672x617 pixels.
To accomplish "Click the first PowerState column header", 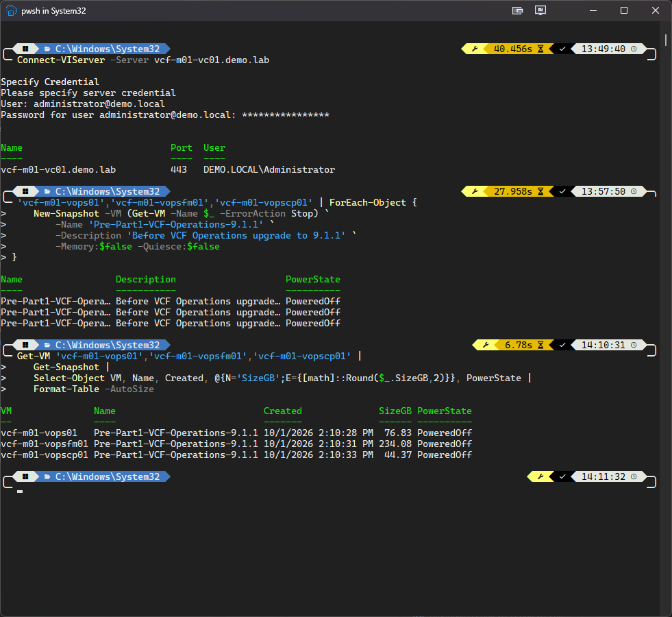I will (x=313, y=280).
